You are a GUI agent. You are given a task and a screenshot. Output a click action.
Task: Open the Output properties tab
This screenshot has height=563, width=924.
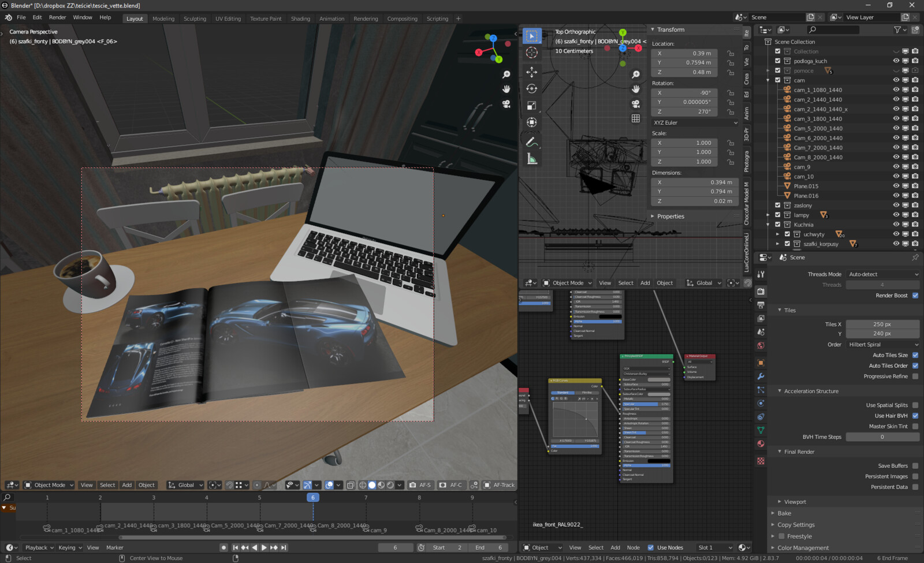tap(761, 305)
